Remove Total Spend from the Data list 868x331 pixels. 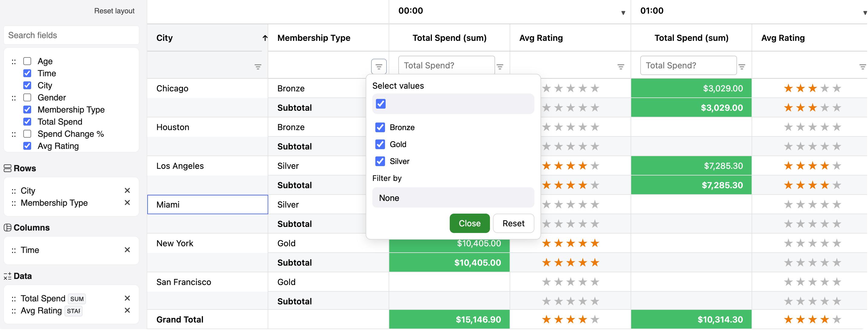(x=127, y=298)
